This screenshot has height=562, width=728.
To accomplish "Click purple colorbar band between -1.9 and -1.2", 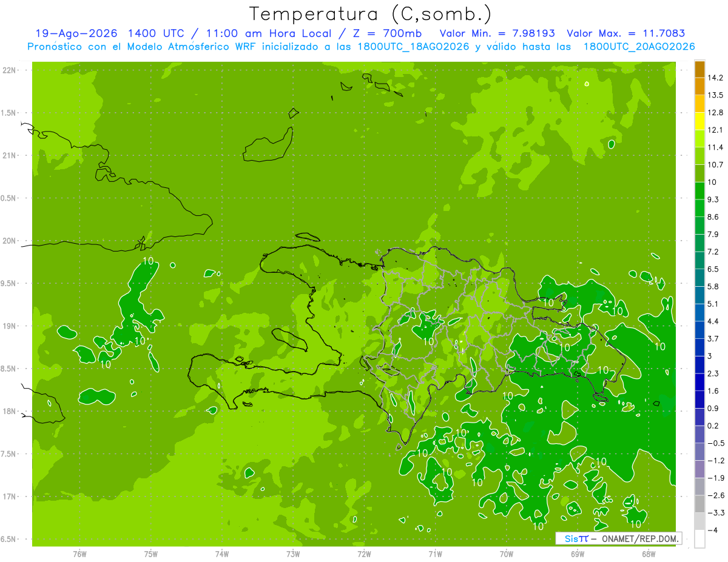I will 699,469.
